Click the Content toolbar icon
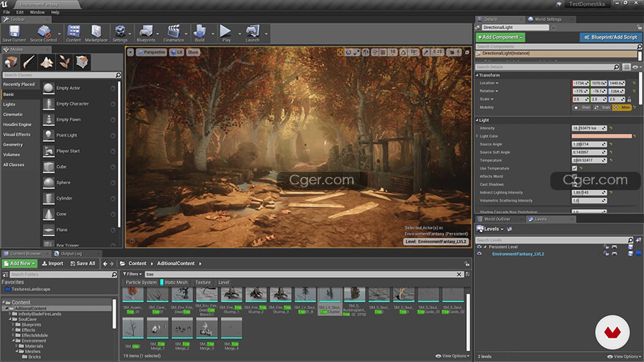 [73, 33]
